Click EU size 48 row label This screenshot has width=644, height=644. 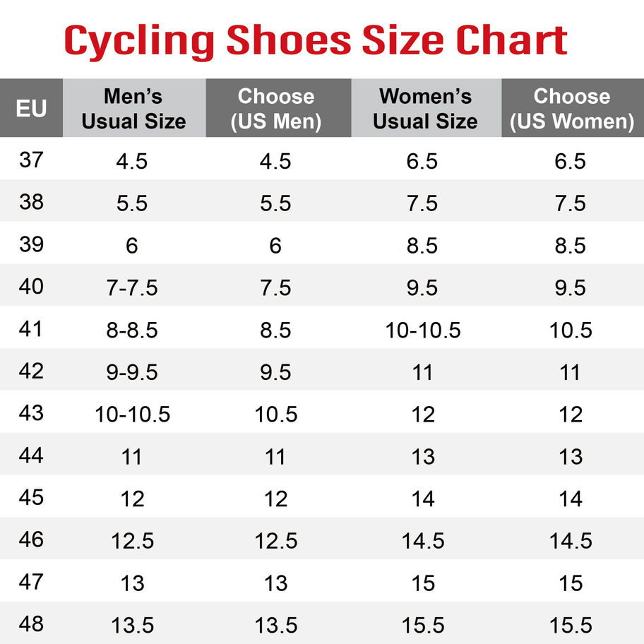coord(31,624)
